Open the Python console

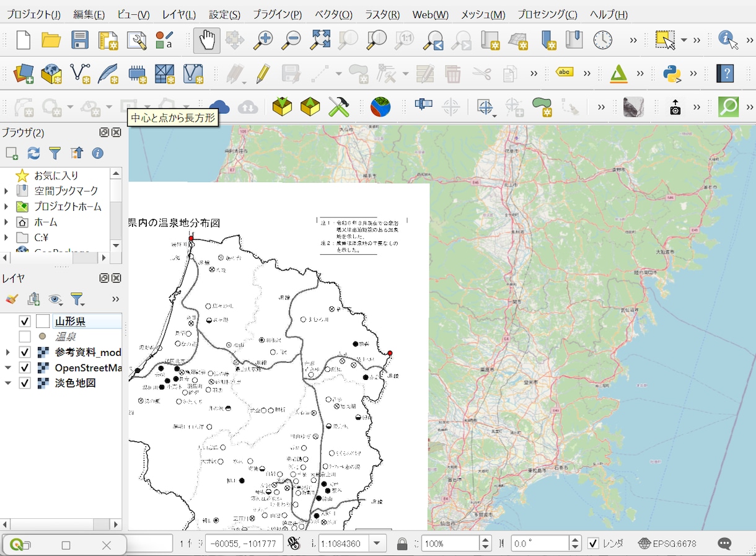click(672, 74)
